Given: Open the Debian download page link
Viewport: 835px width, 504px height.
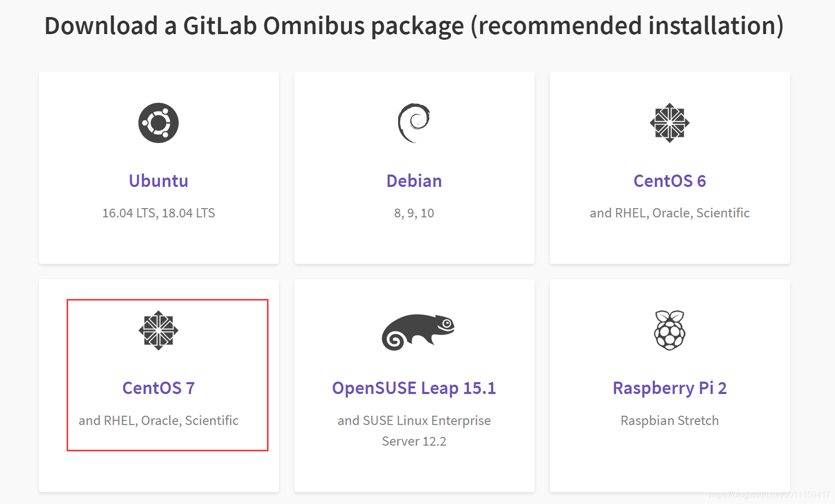Looking at the screenshot, I should pos(414,181).
